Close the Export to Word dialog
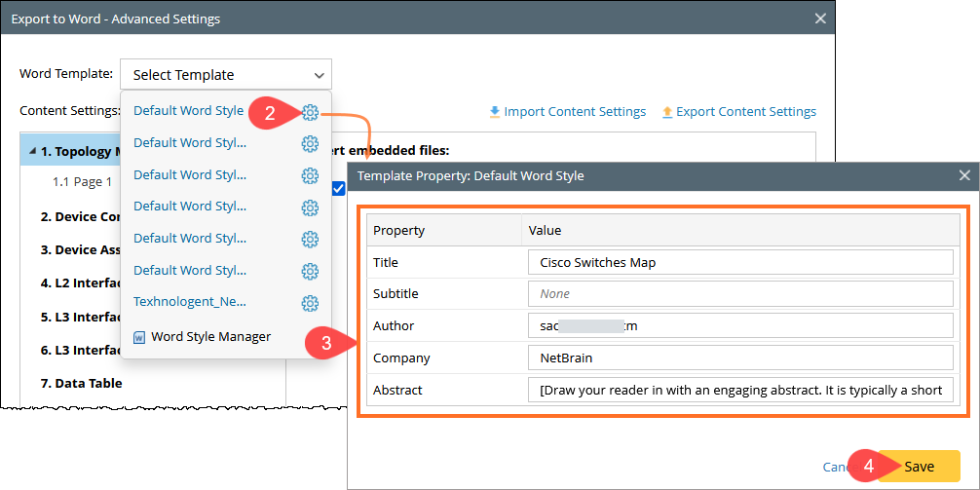This screenshot has width=980, height=490. point(820,19)
